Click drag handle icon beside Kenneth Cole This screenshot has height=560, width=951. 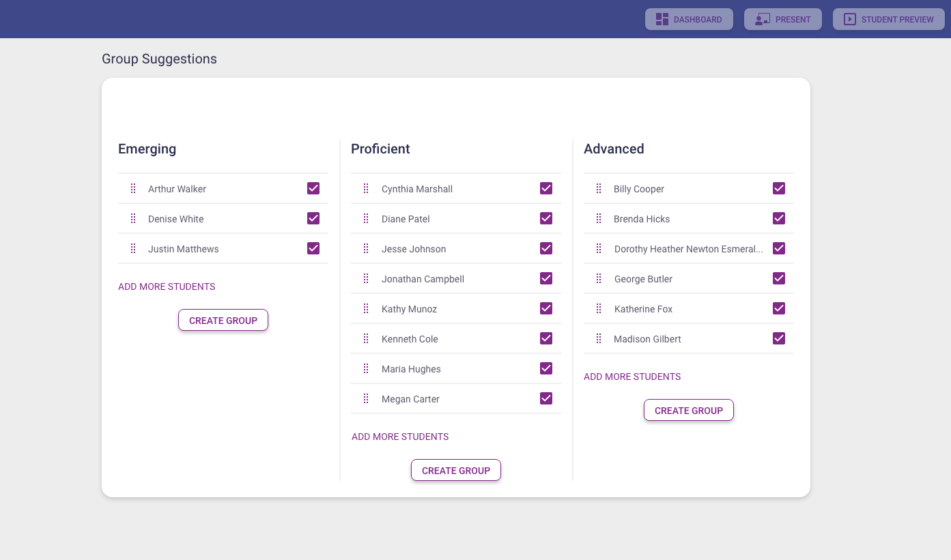click(366, 339)
